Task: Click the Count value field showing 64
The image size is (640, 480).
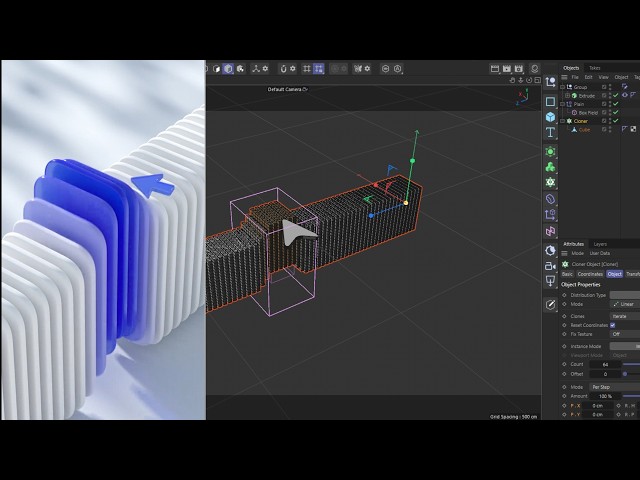Action: point(605,364)
